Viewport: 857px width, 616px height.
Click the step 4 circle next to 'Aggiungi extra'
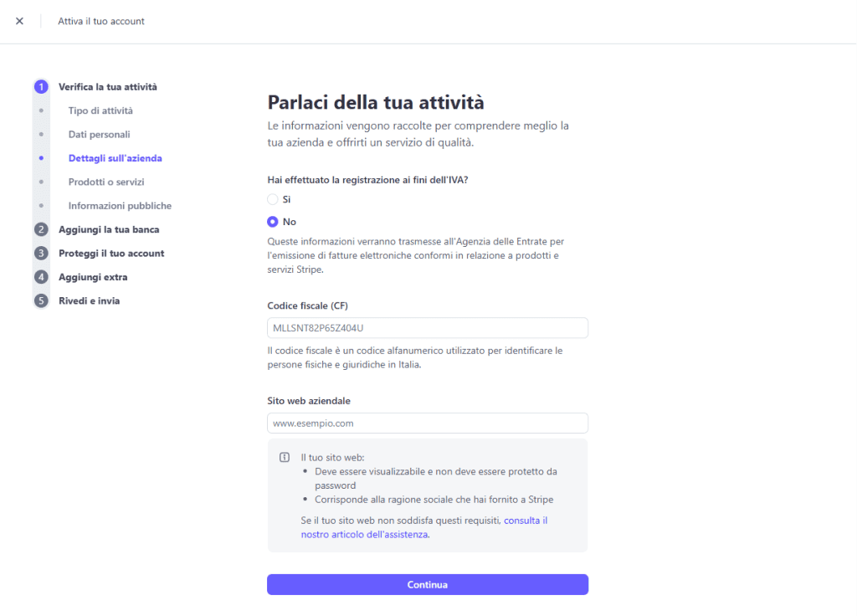coord(41,276)
